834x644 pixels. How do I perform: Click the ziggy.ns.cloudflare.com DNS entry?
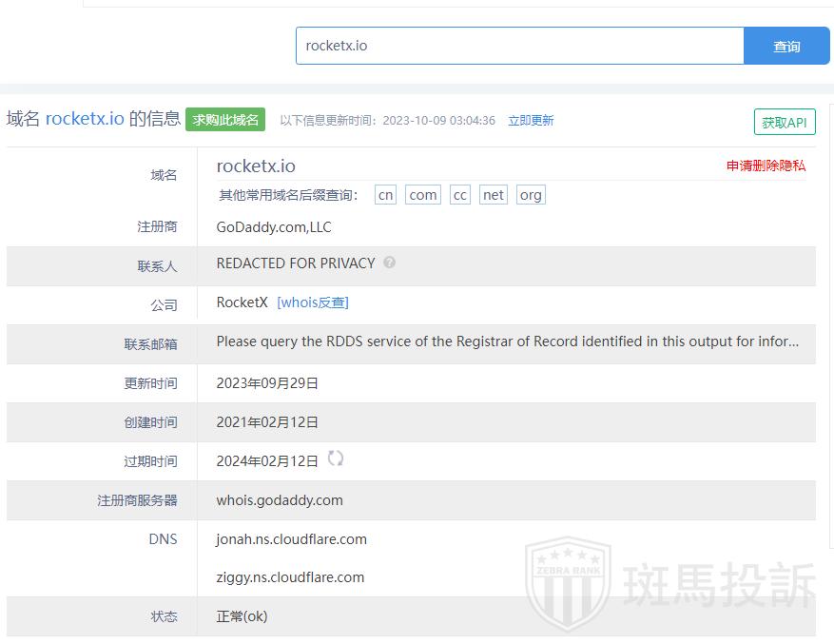pos(290,577)
